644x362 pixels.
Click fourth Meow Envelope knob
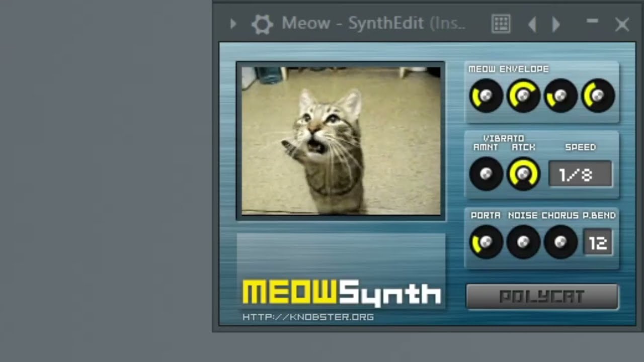point(598,96)
